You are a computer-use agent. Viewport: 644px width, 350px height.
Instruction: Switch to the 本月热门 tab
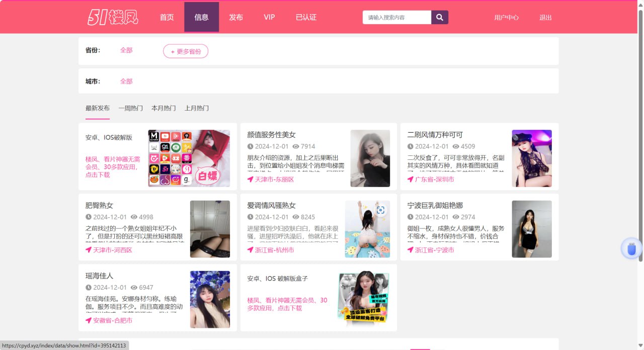164,108
